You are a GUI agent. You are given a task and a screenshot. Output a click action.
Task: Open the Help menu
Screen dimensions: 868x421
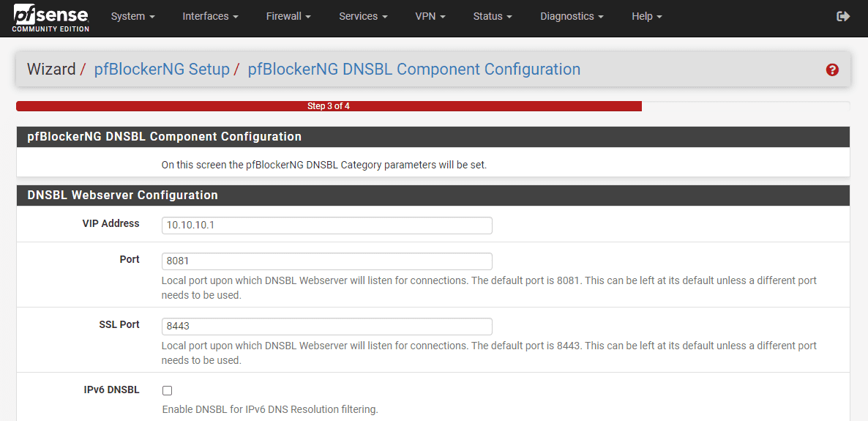[x=646, y=16]
